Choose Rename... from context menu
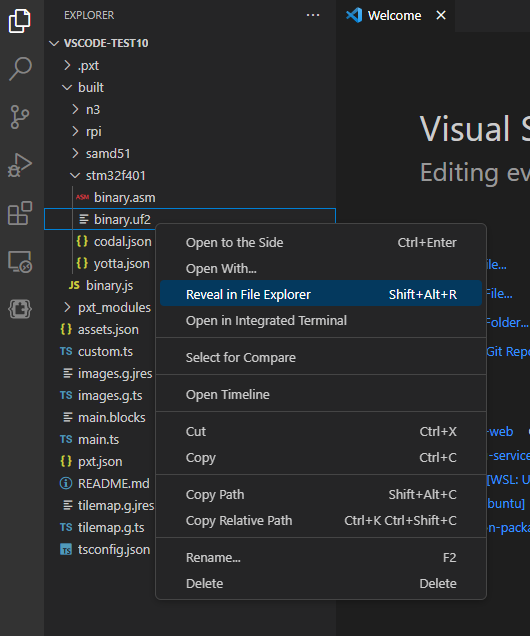Screen dimensions: 530x636 tap(321, 558)
